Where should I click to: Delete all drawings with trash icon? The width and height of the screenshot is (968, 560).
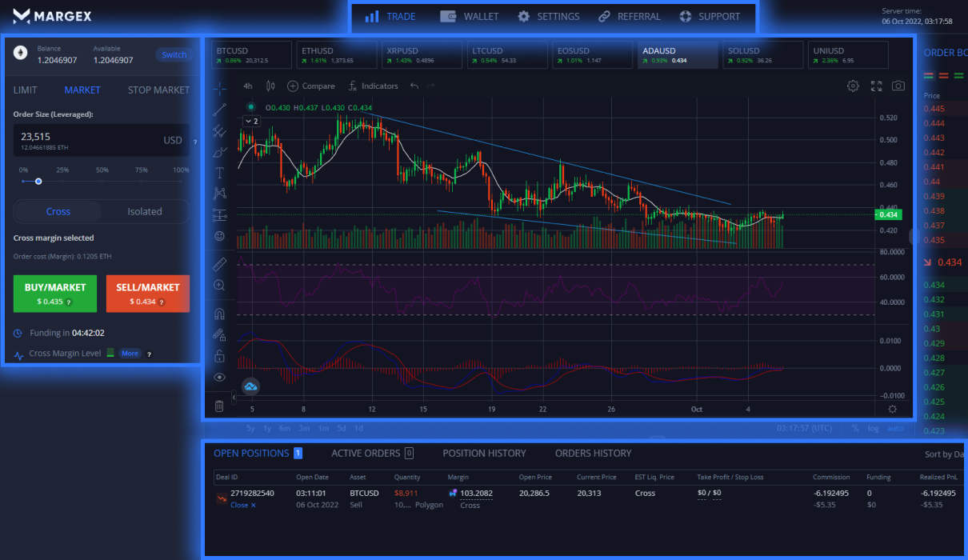(219, 406)
